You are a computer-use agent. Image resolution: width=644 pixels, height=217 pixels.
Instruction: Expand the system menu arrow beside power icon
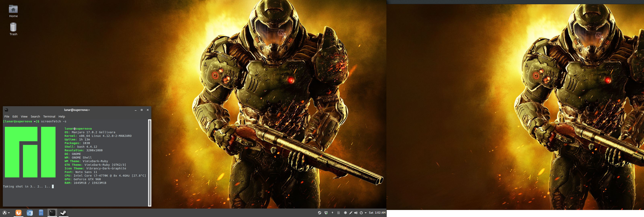tap(366, 213)
